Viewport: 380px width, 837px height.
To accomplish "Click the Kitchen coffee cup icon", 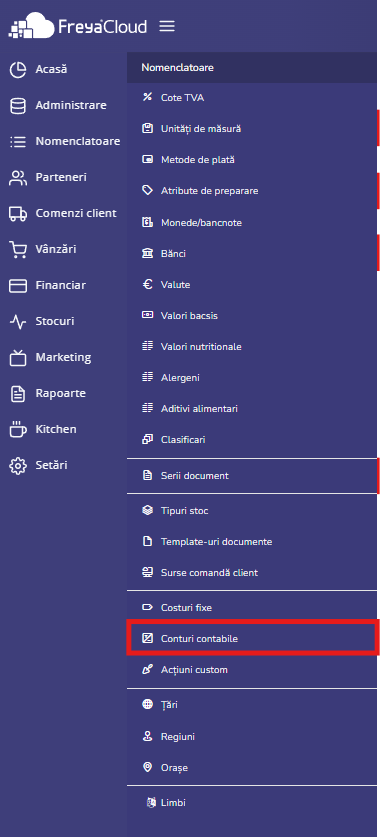I will [x=18, y=429].
